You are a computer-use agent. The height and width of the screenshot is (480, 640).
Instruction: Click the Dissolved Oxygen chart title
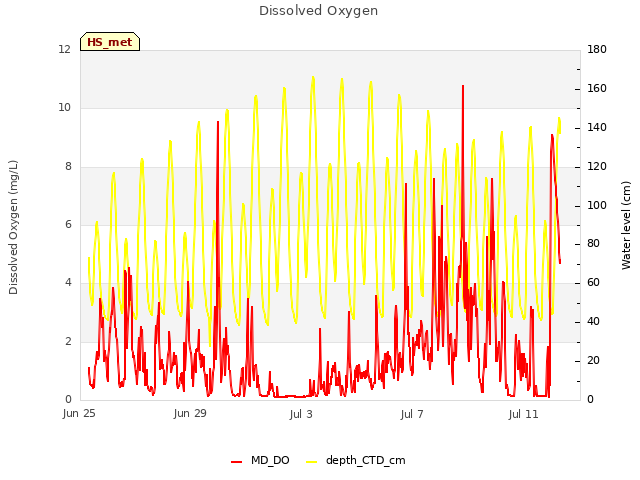(x=318, y=11)
